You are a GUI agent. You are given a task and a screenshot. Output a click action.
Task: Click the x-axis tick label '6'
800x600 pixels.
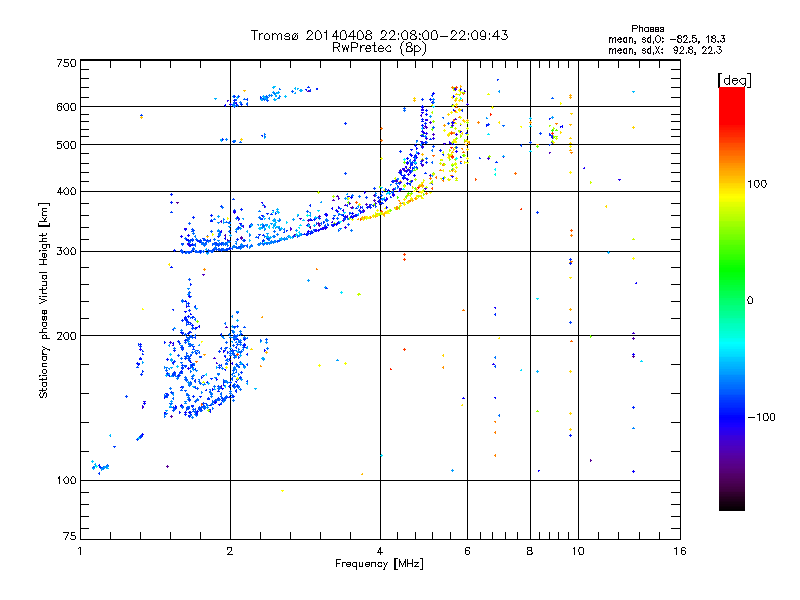click(x=467, y=551)
